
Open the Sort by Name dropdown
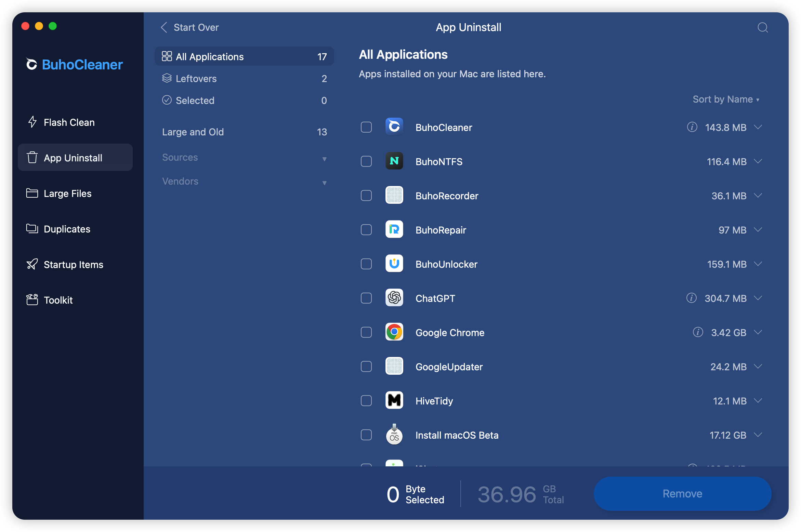click(726, 99)
